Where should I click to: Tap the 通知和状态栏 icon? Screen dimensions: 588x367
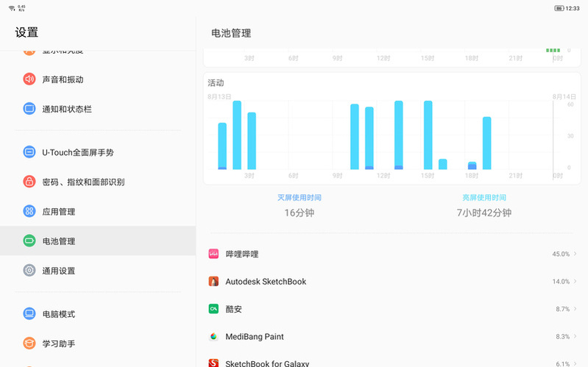pos(29,109)
